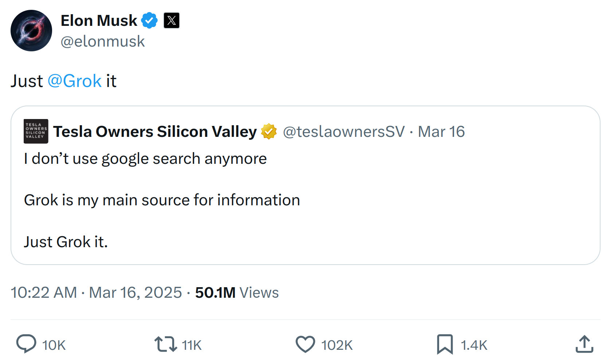
Task: Click the @teslaownersSV handle
Action: [344, 131]
